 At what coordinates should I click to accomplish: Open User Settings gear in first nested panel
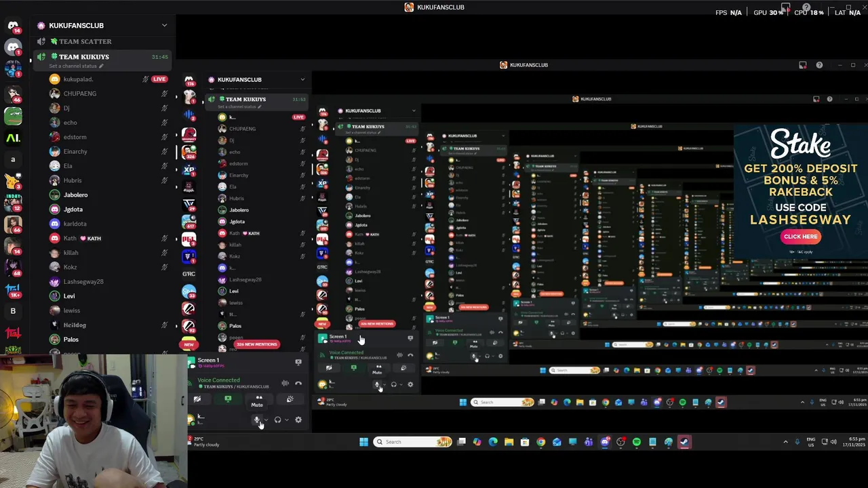[x=298, y=420]
